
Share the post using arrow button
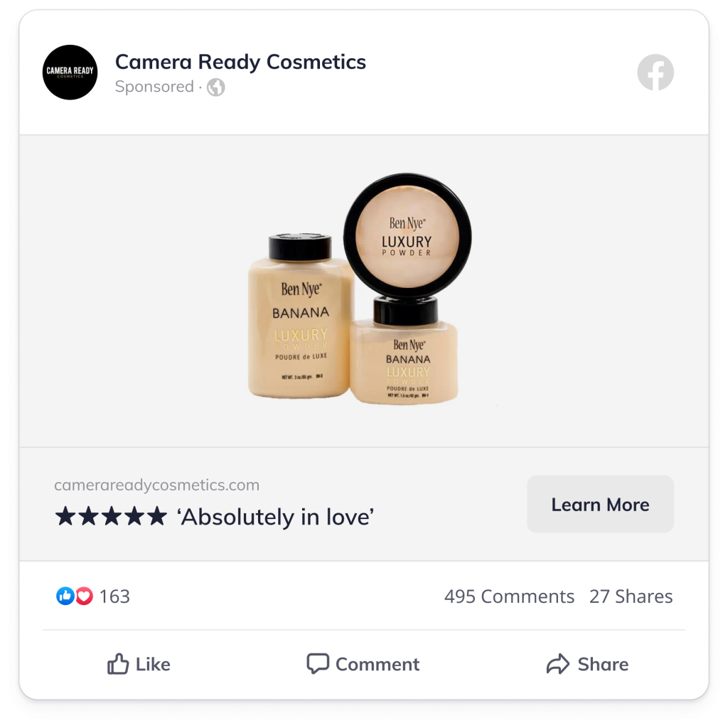click(x=587, y=665)
